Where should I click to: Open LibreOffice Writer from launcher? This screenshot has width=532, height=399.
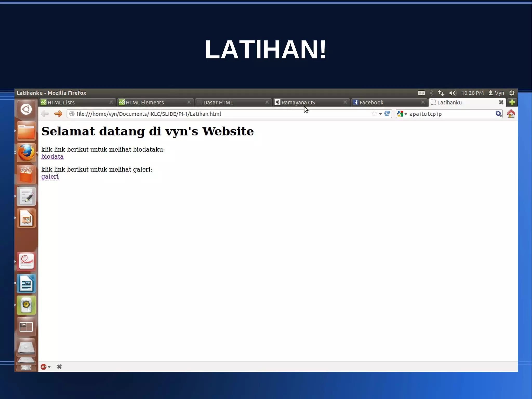(26, 283)
